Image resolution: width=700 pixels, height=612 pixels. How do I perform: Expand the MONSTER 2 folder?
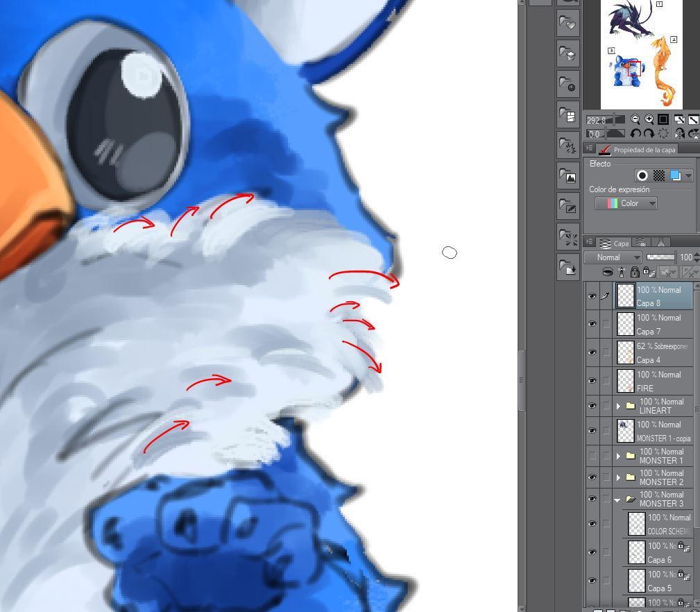(618, 477)
